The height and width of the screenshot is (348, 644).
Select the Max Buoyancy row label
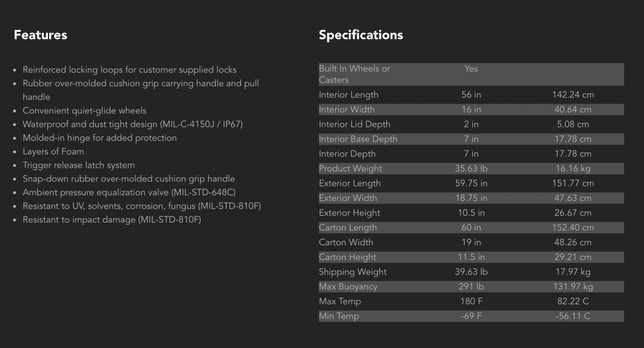(348, 286)
